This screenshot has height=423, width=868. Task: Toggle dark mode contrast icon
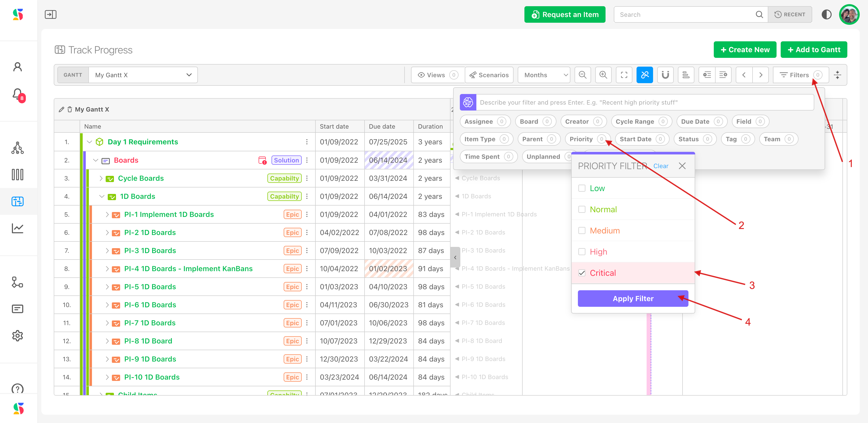coord(826,14)
